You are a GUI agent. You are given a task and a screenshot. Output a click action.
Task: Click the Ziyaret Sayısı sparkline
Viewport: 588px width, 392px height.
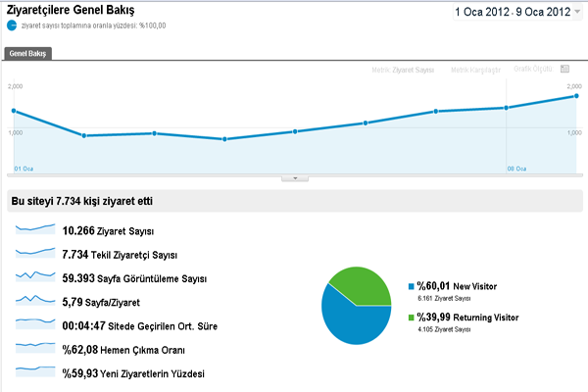tap(35, 228)
